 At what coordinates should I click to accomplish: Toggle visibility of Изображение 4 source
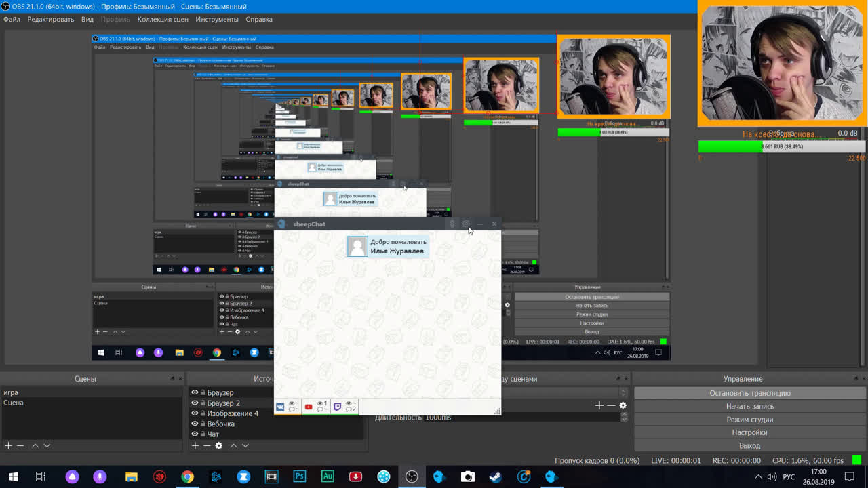[195, 413]
